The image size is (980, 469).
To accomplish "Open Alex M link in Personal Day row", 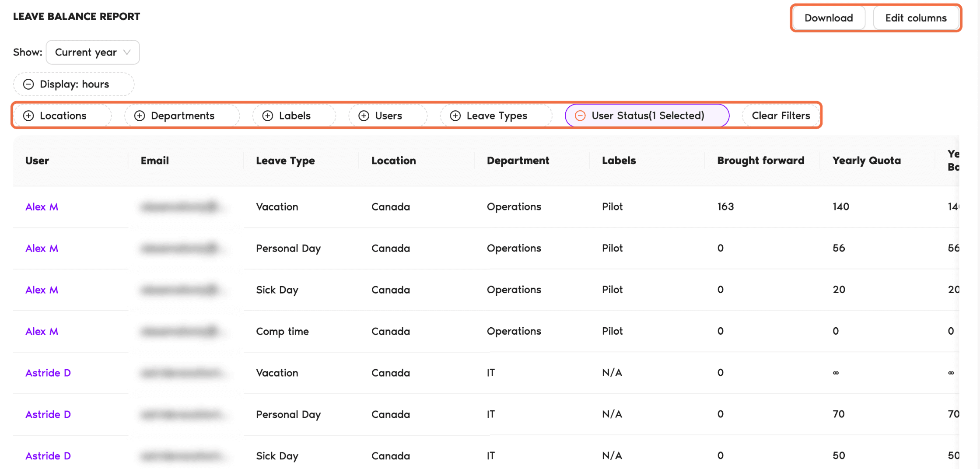I will click(x=42, y=248).
